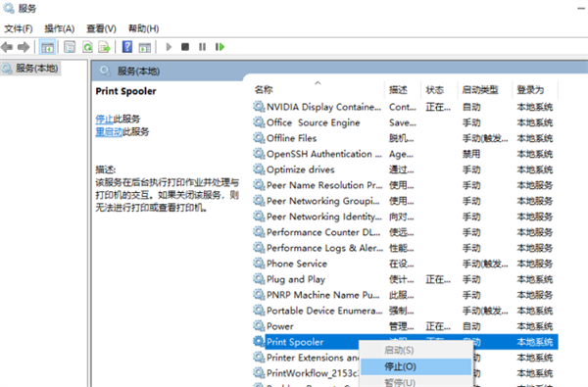Viewport: 588px width, 387px height.
Task: Click the gear icon of Optimize drives
Action: pos(259,169)
